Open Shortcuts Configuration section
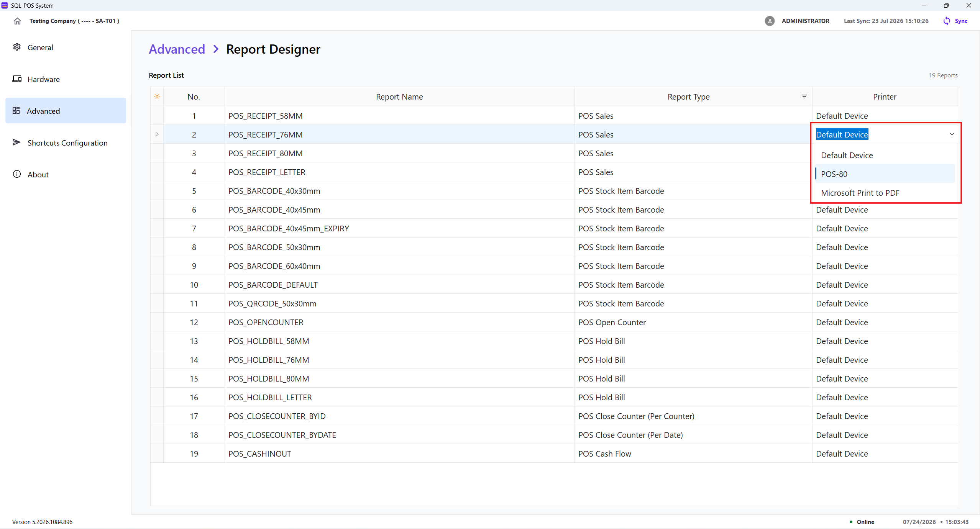This screenshot has width=980, height=529. pyautogui.click(x=66, y=142)
